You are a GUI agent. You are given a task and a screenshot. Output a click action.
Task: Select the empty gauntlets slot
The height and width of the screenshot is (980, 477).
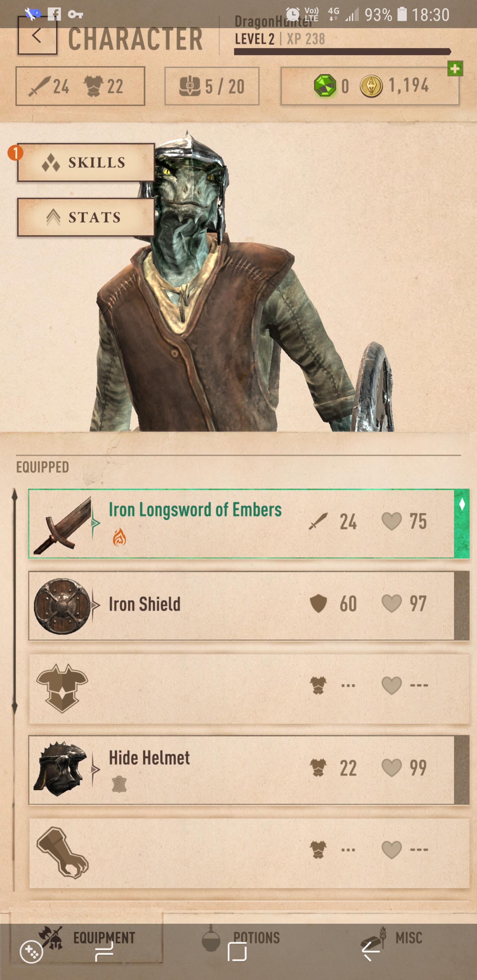[249, 853]
